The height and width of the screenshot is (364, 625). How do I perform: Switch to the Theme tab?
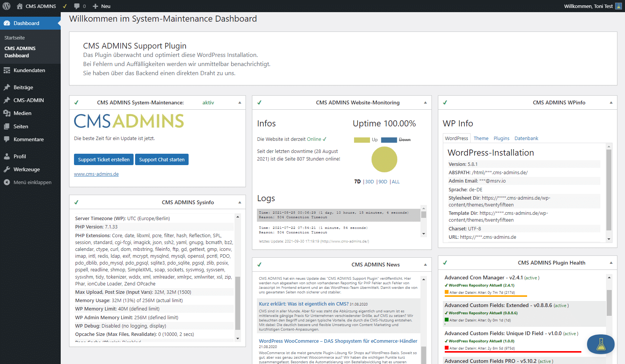(481, 138)
